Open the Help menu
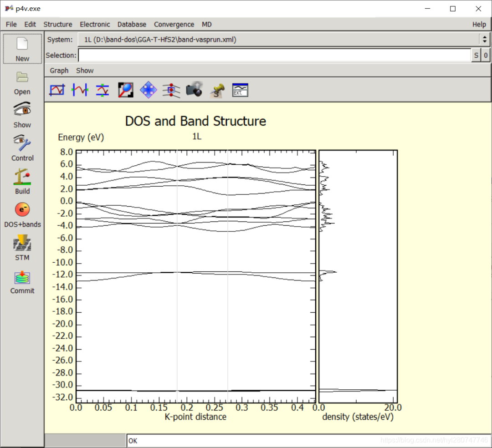The width and height of the screenshot is (492, 448). pos(479,25)
